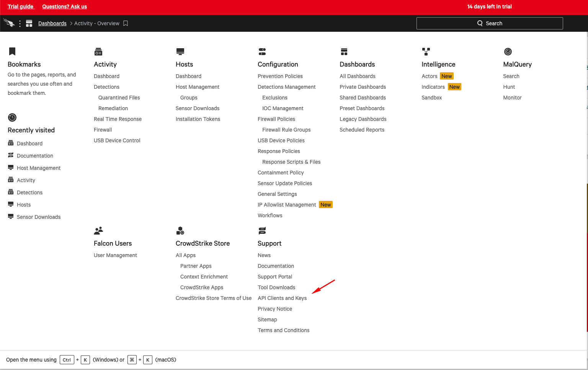
Task: Click icon beside recently visited Documentation
Action: coord(11,155)
